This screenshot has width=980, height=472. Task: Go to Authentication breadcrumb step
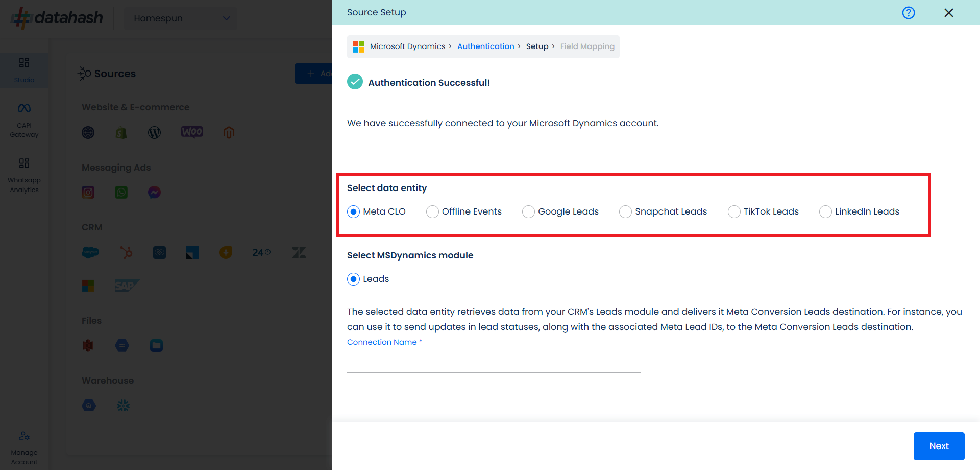tap(485, 46)
